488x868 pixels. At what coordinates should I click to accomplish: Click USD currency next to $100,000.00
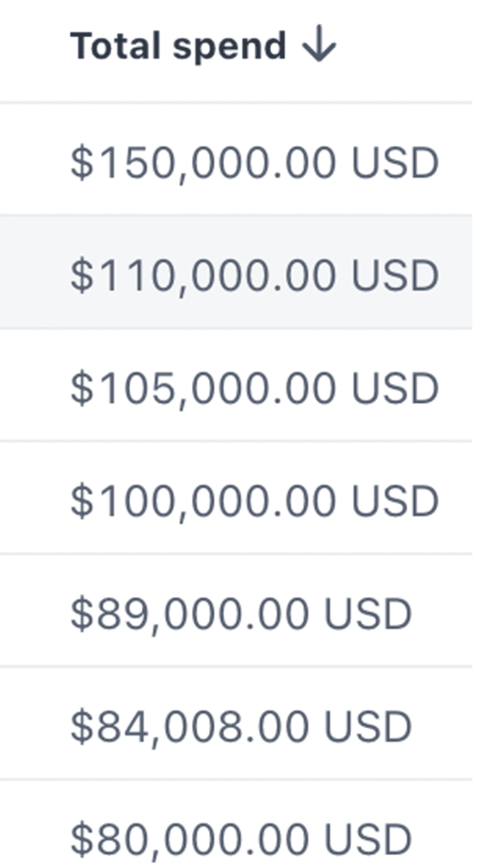(394, 501)
